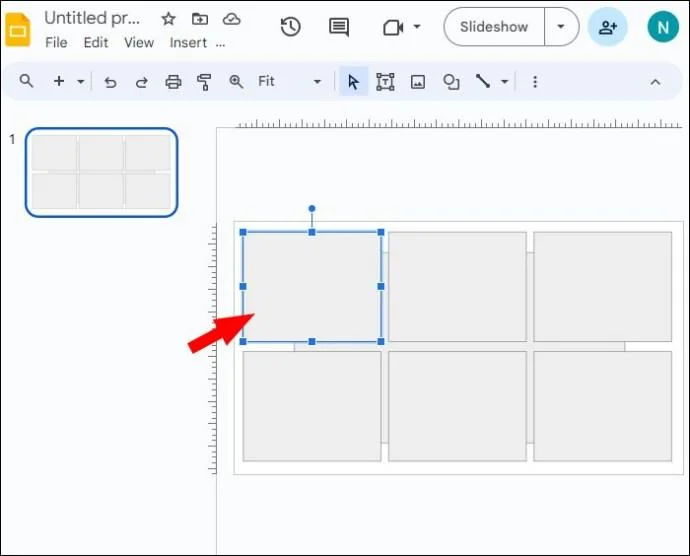Click the rotation handle above selected shape
Image resolution: width=690 pixels, height=556 pixels.
pyautogui.click(x=312, y=208)
